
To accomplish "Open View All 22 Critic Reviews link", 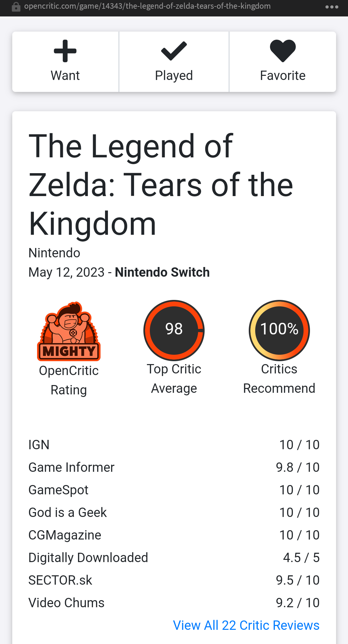I will pos(246,625).
